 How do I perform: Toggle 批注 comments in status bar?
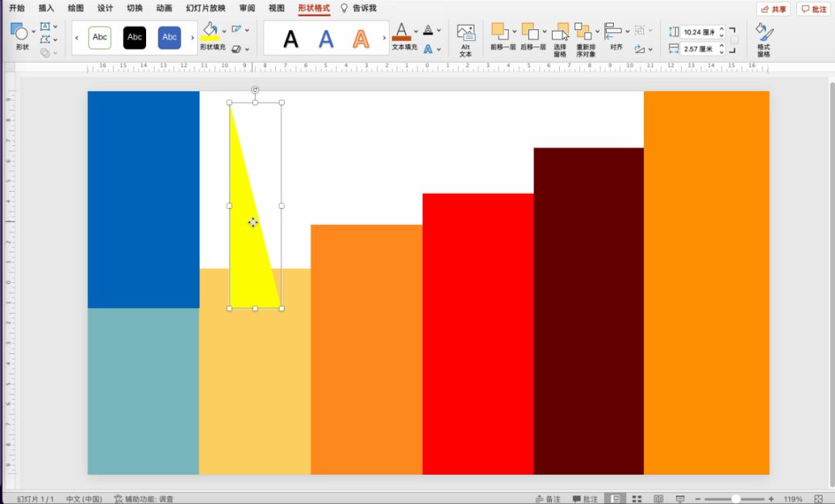pyautogui.click(x=584, y=499)
